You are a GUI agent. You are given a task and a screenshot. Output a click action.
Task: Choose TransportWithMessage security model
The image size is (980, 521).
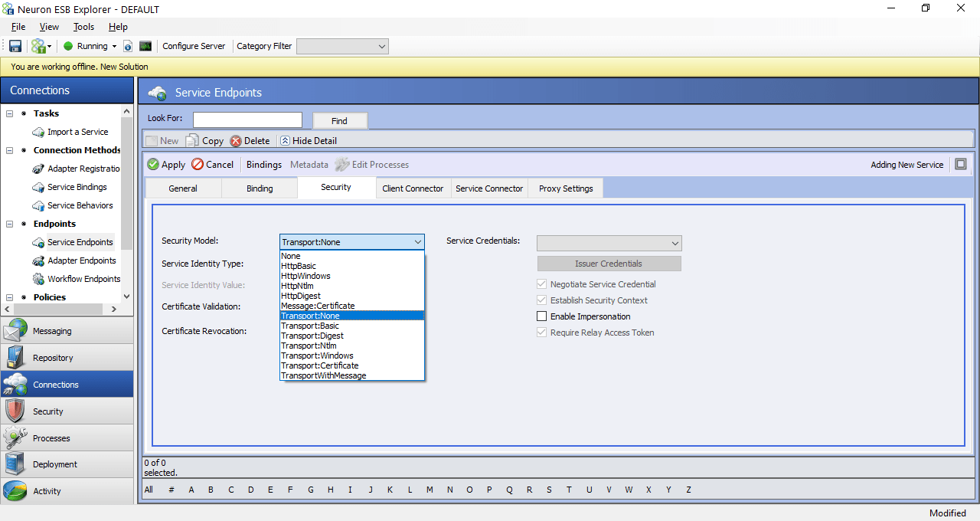tap(352, 375)
